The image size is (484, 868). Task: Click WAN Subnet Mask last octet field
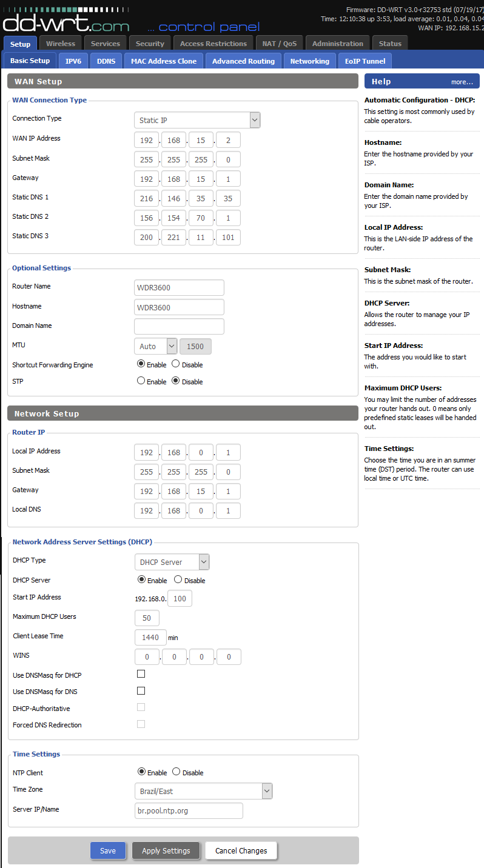click(x=228, y=159)
